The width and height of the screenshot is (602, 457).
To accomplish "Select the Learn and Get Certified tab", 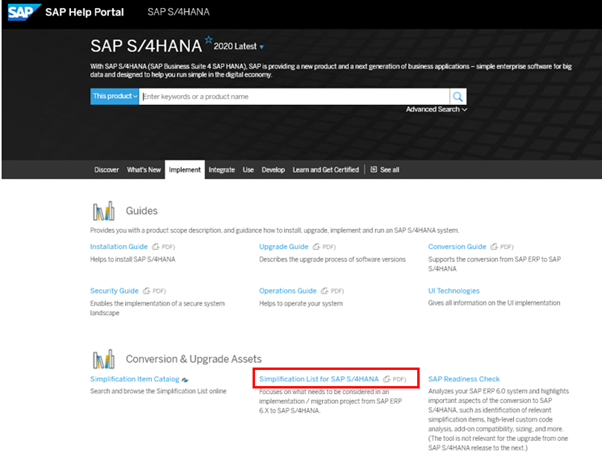I will (x=326, y=170).
